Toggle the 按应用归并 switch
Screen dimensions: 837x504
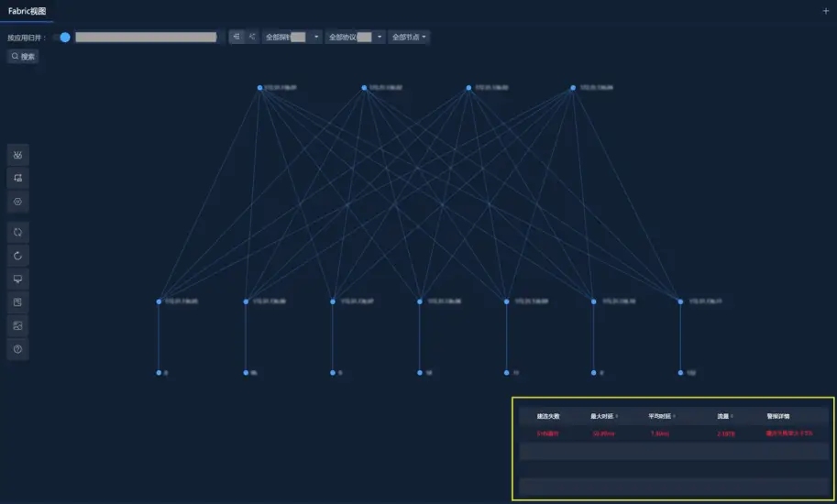(62, 38)
